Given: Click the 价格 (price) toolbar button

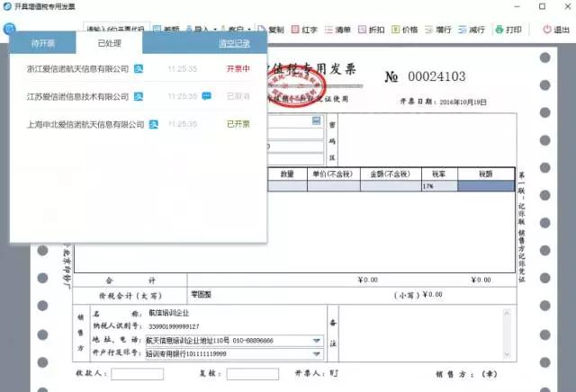Looking at the screenshot, I should 405,30.
